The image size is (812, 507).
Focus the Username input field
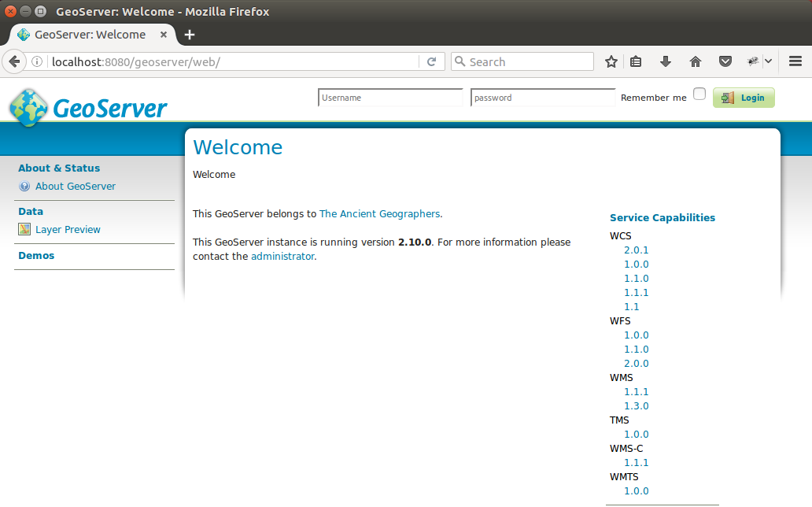click(390, 98)
